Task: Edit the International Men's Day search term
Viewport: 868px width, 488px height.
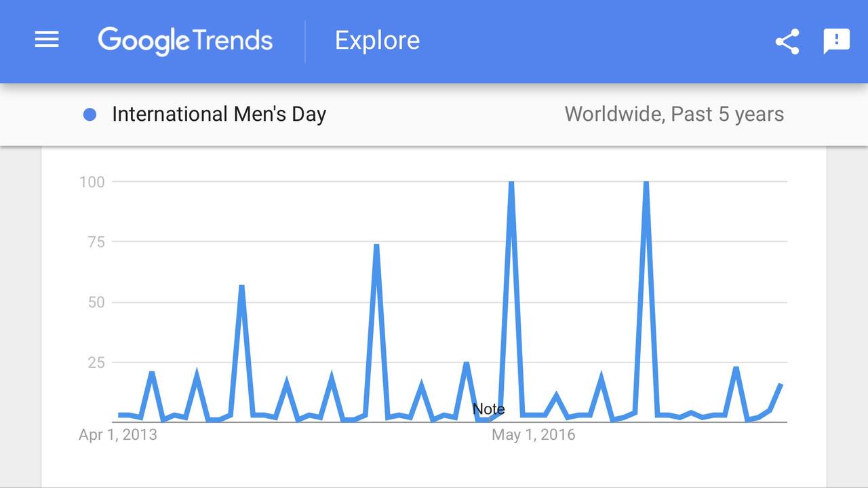Action: (x=219, y=114)
